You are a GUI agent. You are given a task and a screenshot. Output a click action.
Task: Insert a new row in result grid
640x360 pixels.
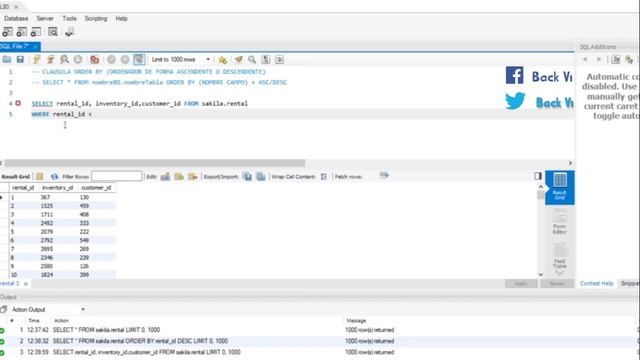click(179, 176)
